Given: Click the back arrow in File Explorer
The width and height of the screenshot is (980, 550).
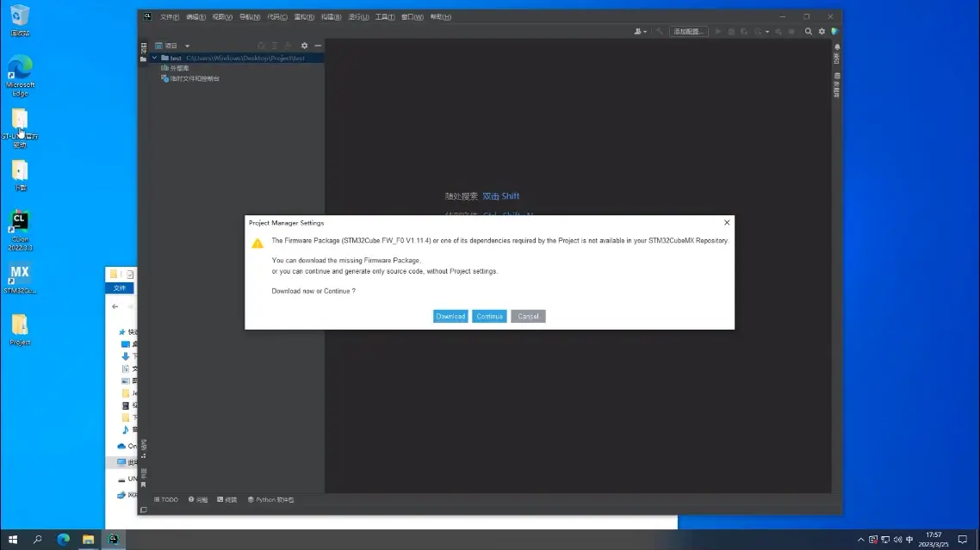Looking at the screenshot, I should pyautogui.click(x=115, y=306).
